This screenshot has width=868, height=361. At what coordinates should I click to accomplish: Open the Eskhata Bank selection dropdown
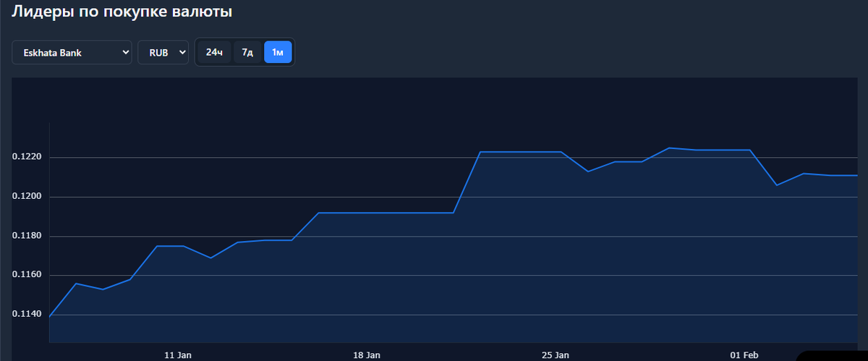[x=72, y=52]
